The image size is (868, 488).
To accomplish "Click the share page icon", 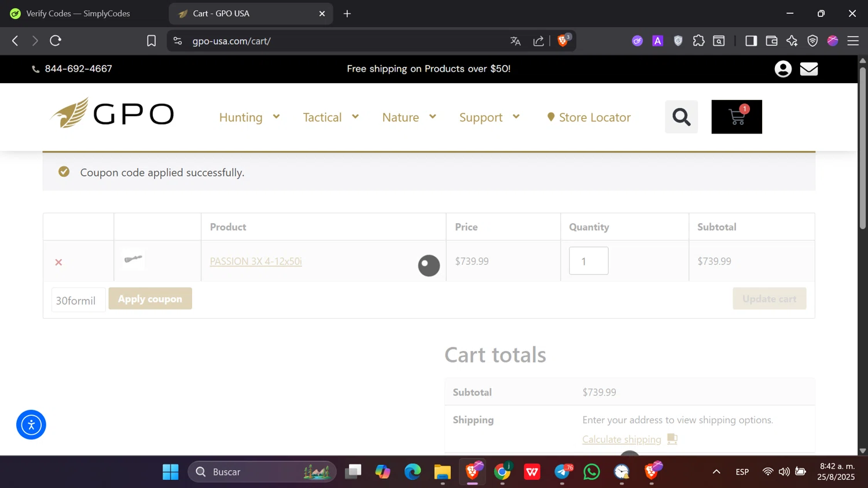I will pyautogui.click(x=539, y=40).
